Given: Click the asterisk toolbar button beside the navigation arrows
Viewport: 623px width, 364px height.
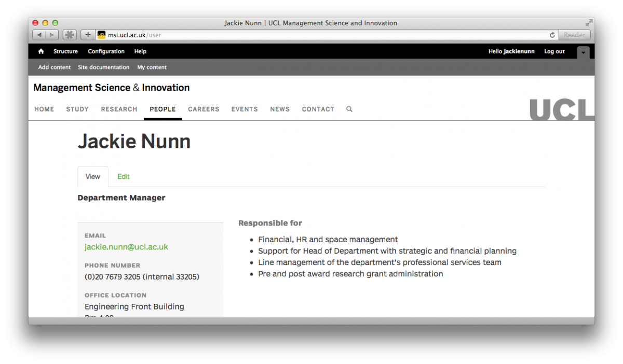Looking at the screenshot, I should 70,35.
